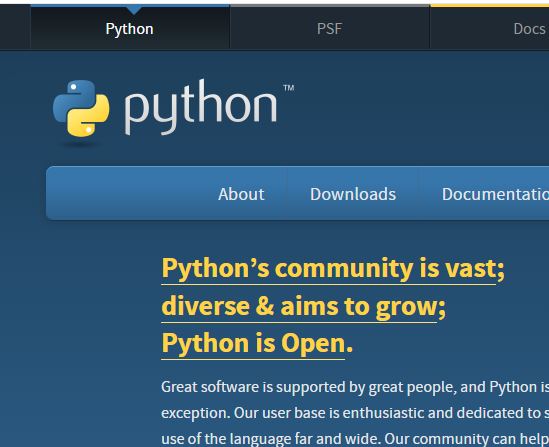Click text 'use of the language far and wide'

(x=270, y=439)
